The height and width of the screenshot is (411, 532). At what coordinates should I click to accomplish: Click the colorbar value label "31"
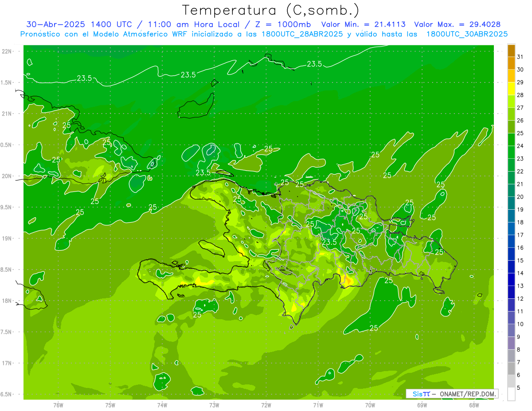(520, 57)
